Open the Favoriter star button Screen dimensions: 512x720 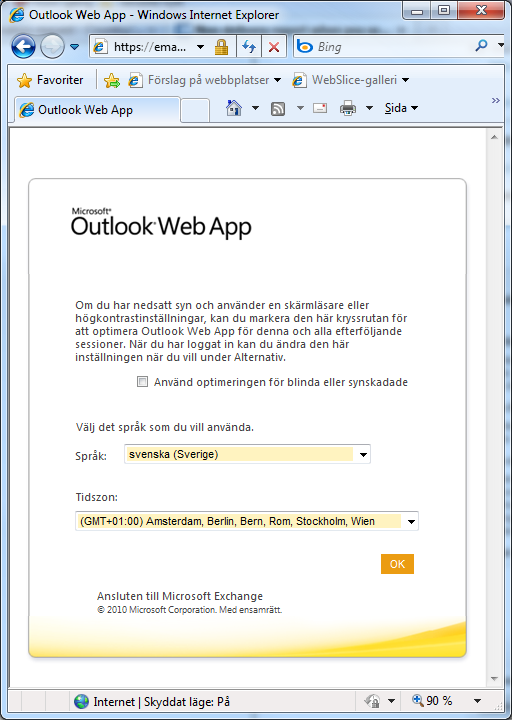click(x=50, y=80)
